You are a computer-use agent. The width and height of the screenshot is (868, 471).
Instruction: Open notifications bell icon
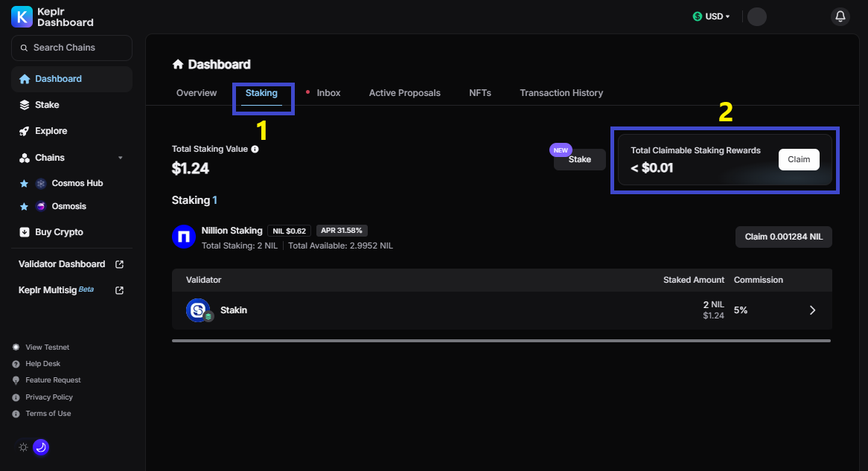click(x=840, y=16)
